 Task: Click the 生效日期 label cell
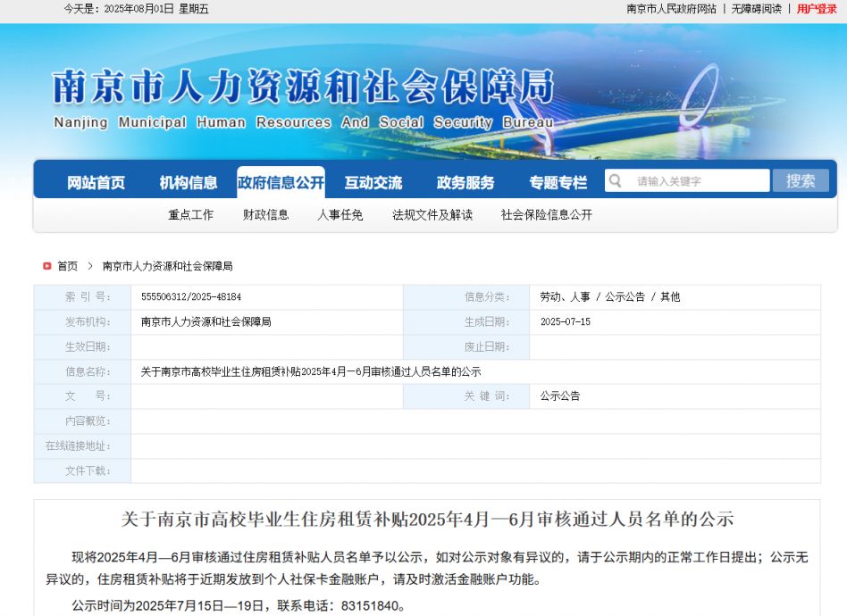pos(82,346)
